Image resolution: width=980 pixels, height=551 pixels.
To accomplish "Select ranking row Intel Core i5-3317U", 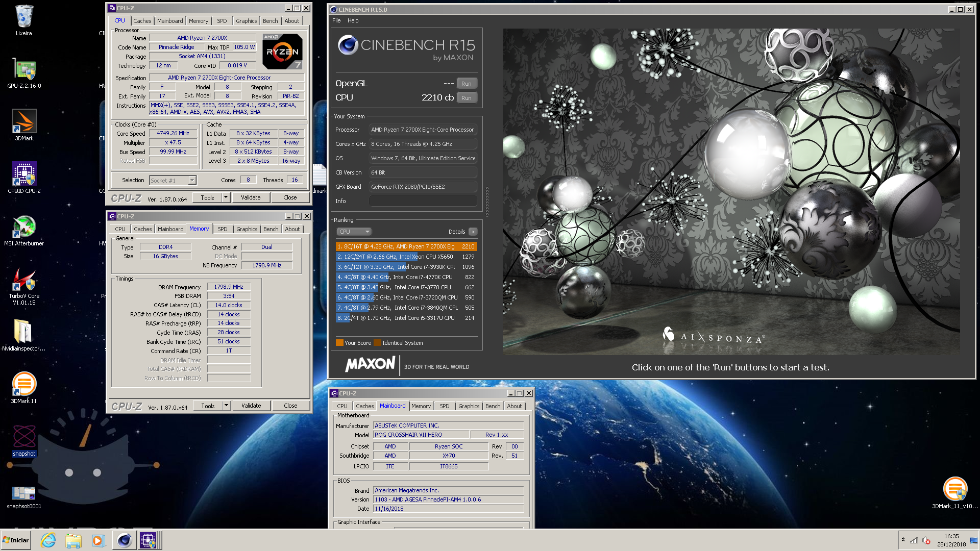I will 406,318.
